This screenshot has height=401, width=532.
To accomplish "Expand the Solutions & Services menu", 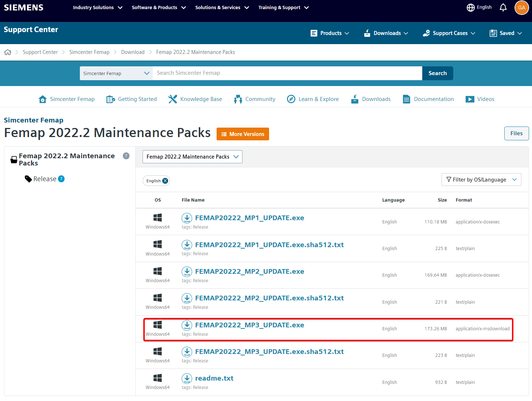I will pyautogui.click(x=222, y=8).
